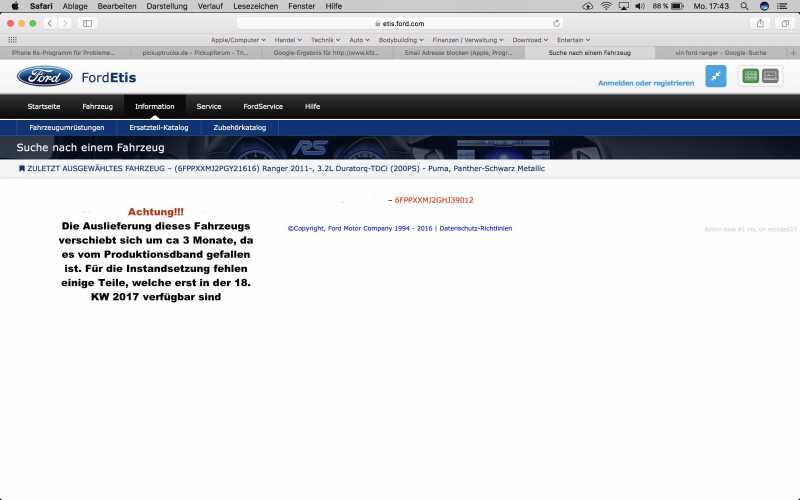The width and height of the screenshot is (800, 500).
Task: Click the bookmark icon before ZULETZT AUSGEWÄHLTES FAHRZEUG
Action: tap(21, 168)
